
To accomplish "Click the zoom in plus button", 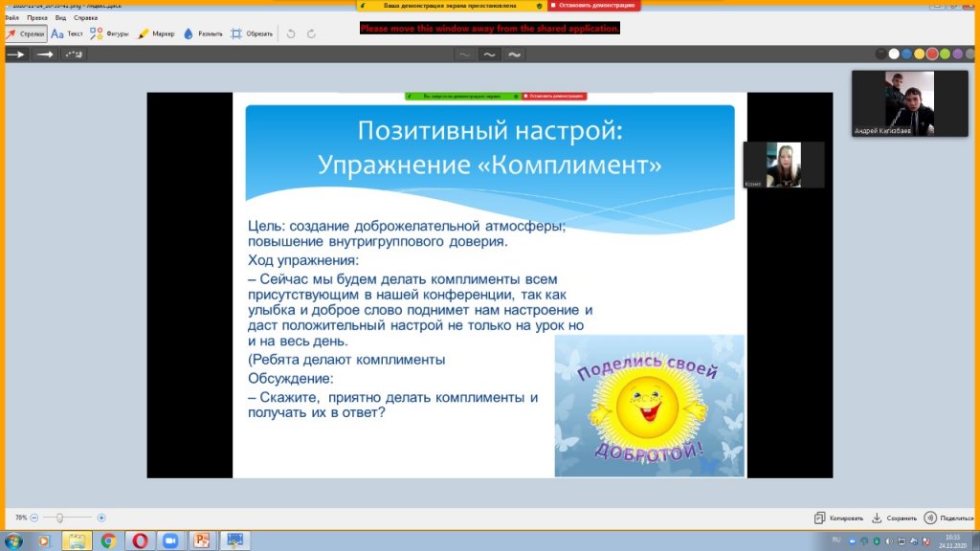I will point(101,518).
